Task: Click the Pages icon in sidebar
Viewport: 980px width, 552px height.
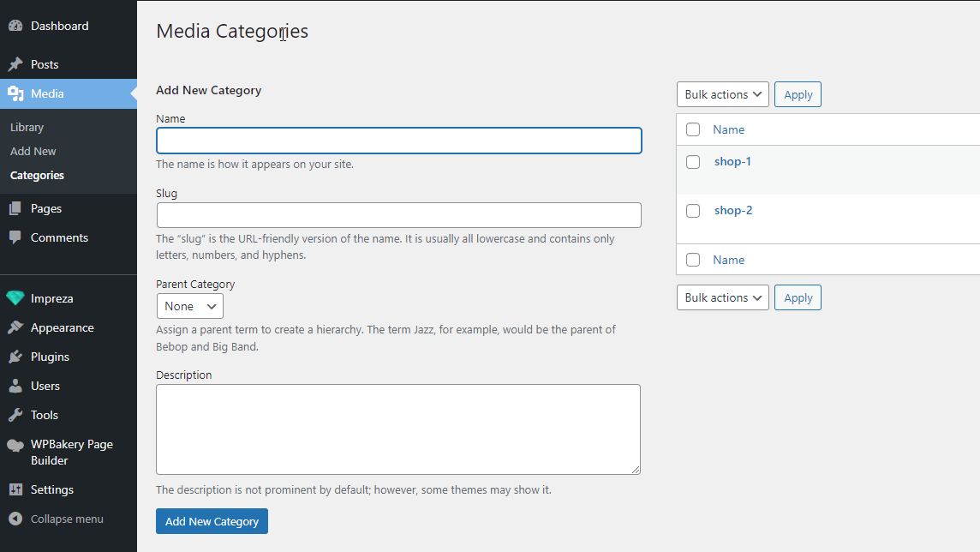Action: [x=15, y=208]
